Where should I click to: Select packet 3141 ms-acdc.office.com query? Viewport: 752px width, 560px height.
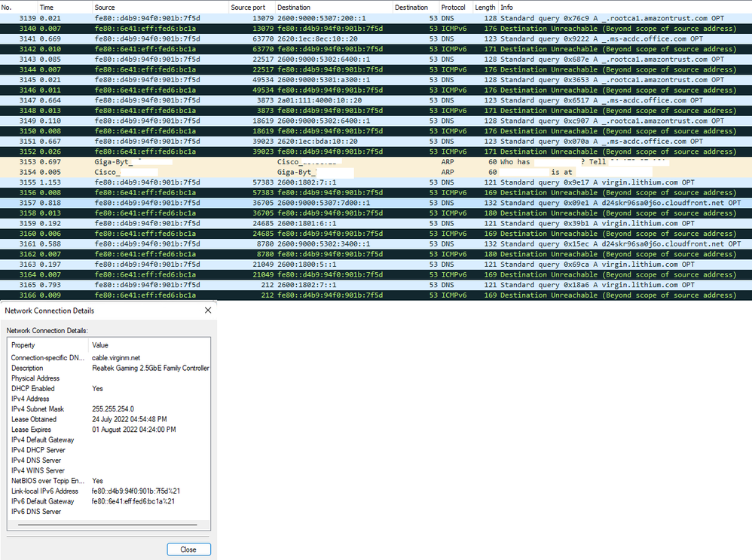pos(376,39)
